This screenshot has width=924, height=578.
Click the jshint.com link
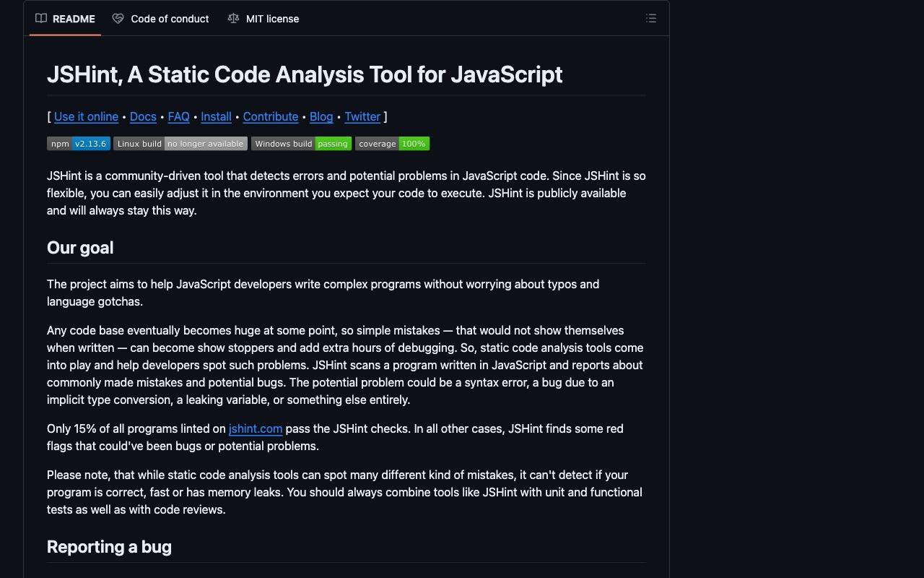pyautogui.click(x=256, y=428)
